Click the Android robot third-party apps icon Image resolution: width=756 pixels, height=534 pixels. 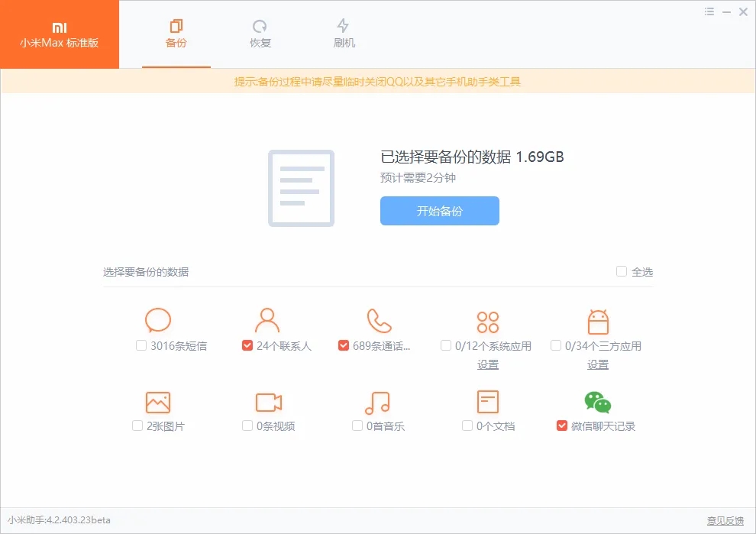click(598, 320)
